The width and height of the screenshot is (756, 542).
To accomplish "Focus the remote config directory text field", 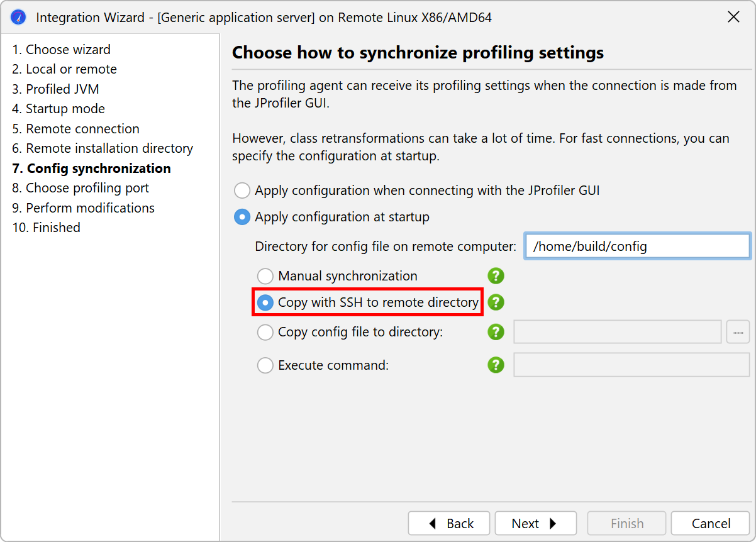I will click(x=636, y=246).
